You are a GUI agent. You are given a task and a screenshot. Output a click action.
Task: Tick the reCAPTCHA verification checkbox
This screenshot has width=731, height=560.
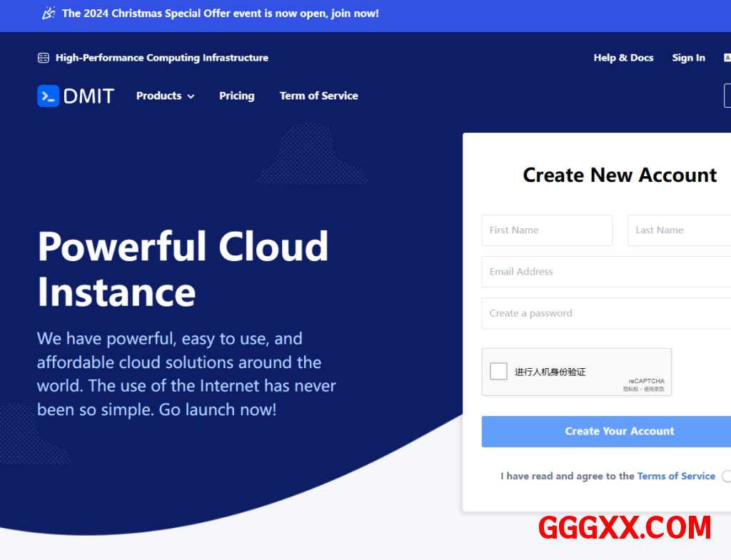coord(499,372)
